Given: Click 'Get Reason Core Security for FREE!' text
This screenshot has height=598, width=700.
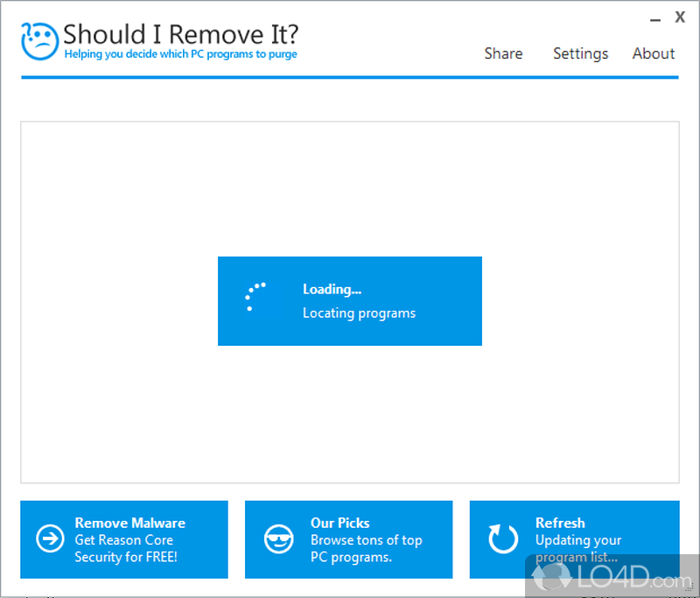Looking at the screenshot, I should tap(126, 548).
